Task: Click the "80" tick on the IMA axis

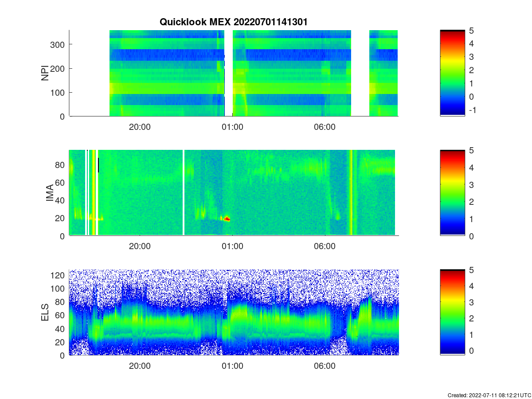Action: pos(61,164)
